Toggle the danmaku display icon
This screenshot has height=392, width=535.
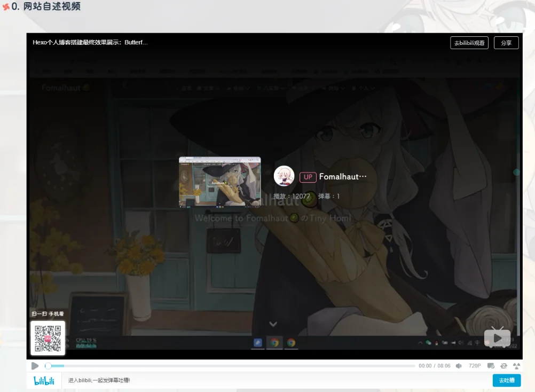coord(491,366)
